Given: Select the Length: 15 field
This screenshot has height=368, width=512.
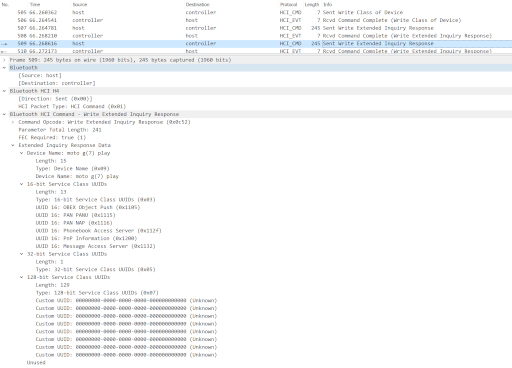Looking at the screenshot, I should coord(51,161).
